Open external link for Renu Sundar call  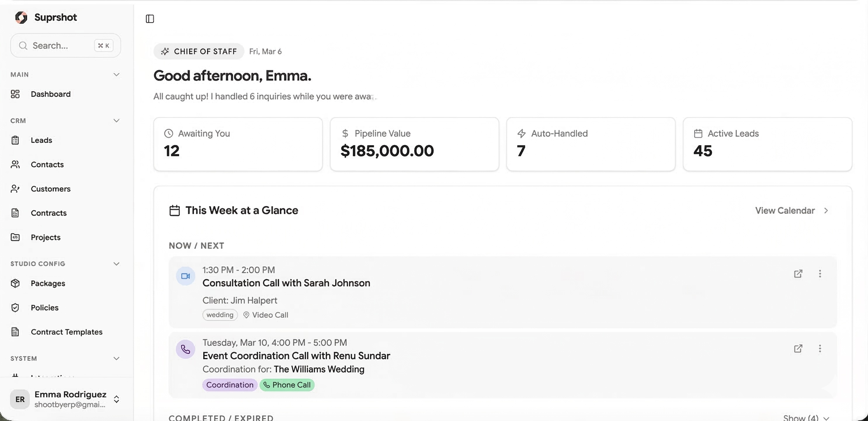(x=798, y=348)
